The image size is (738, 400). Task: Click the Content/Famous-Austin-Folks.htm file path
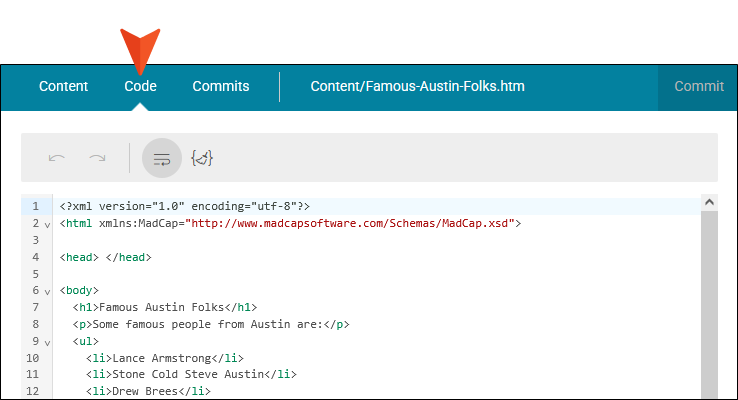tap(417, 86)
